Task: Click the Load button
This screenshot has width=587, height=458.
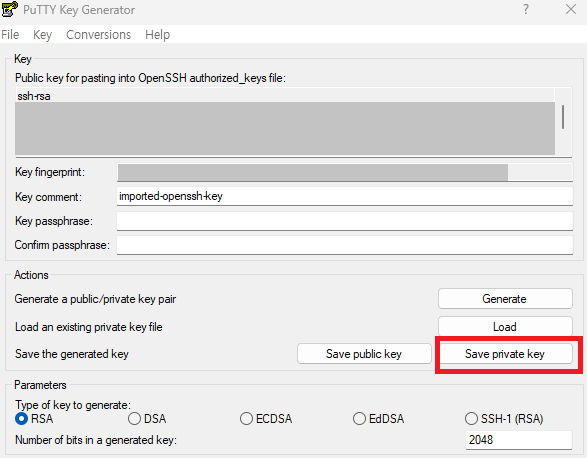Action: (505, 327)
